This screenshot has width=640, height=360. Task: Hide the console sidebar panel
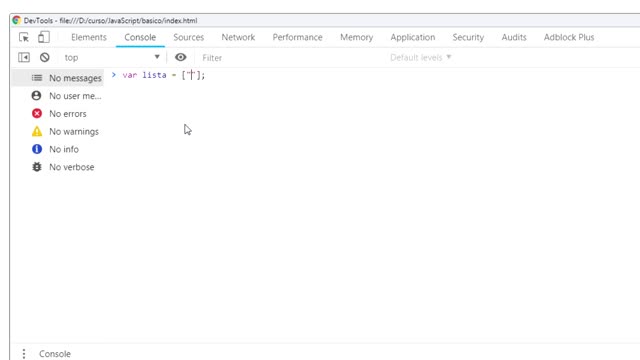click(24, 58)
